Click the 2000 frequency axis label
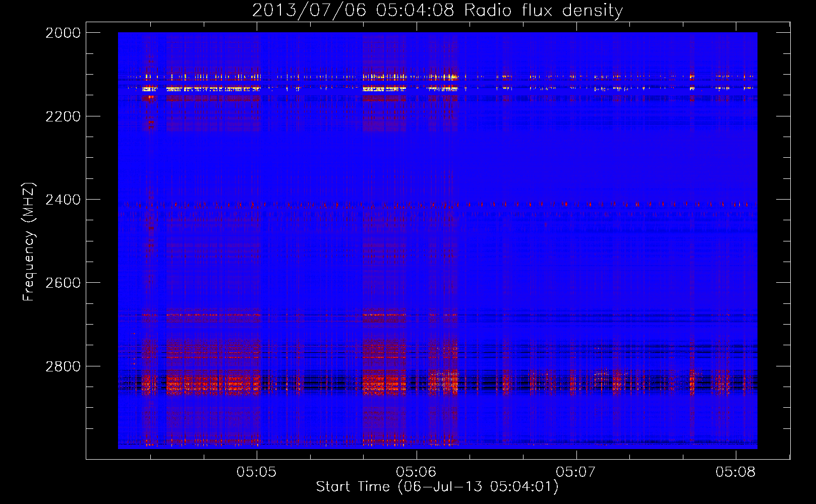816x504 pixels. pyautogui.click(x=63, y=33)
